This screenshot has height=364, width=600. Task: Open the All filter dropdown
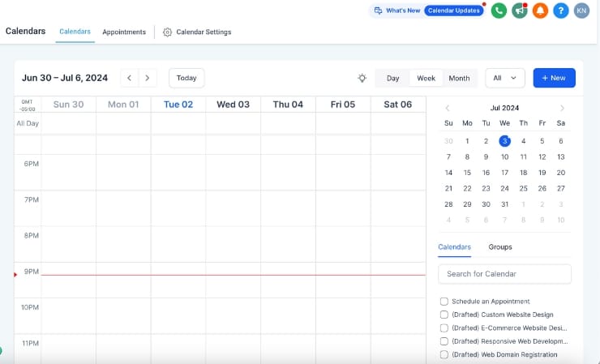504,78
